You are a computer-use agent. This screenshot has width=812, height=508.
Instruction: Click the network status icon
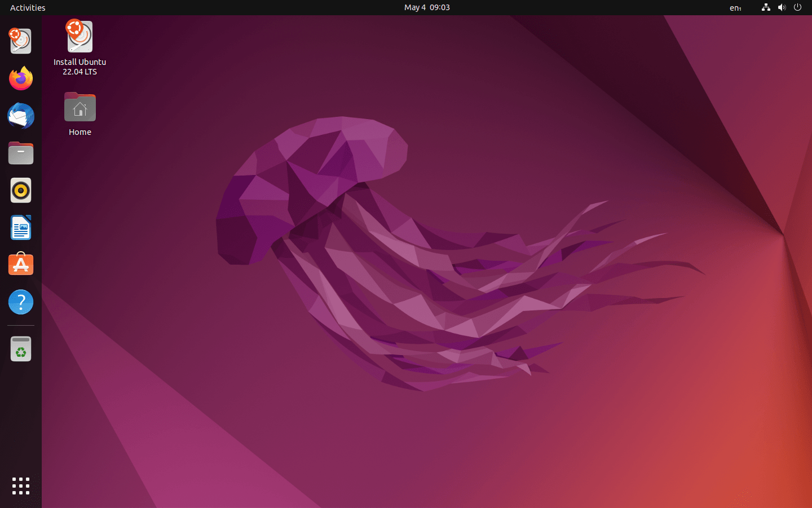click(x=766, y=7)
